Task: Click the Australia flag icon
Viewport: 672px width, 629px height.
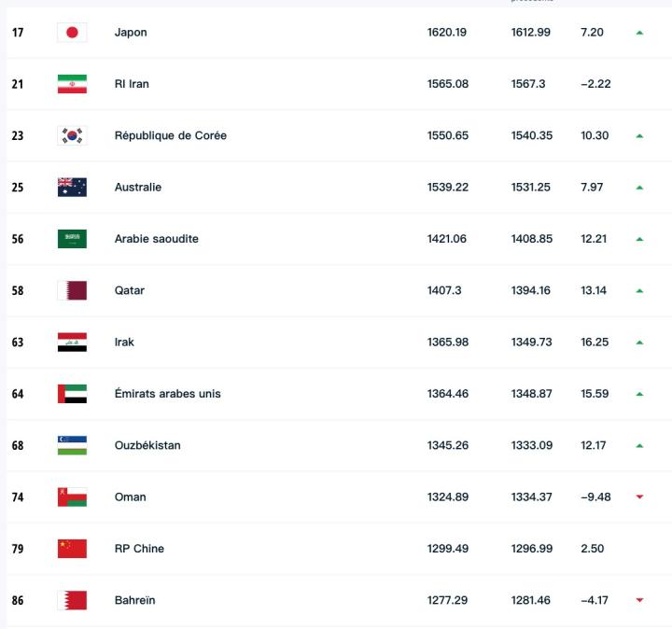Action: tap(72, 188)
